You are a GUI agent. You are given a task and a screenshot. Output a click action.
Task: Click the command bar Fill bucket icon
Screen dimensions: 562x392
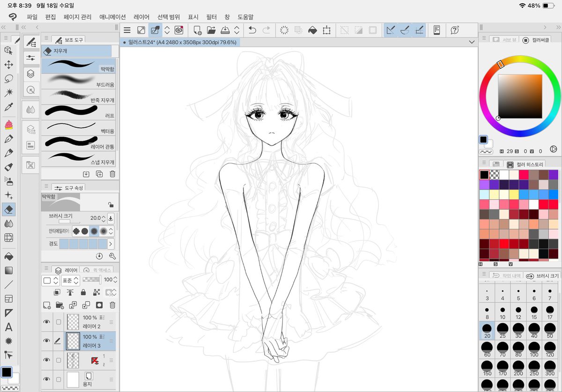point(312,30)
